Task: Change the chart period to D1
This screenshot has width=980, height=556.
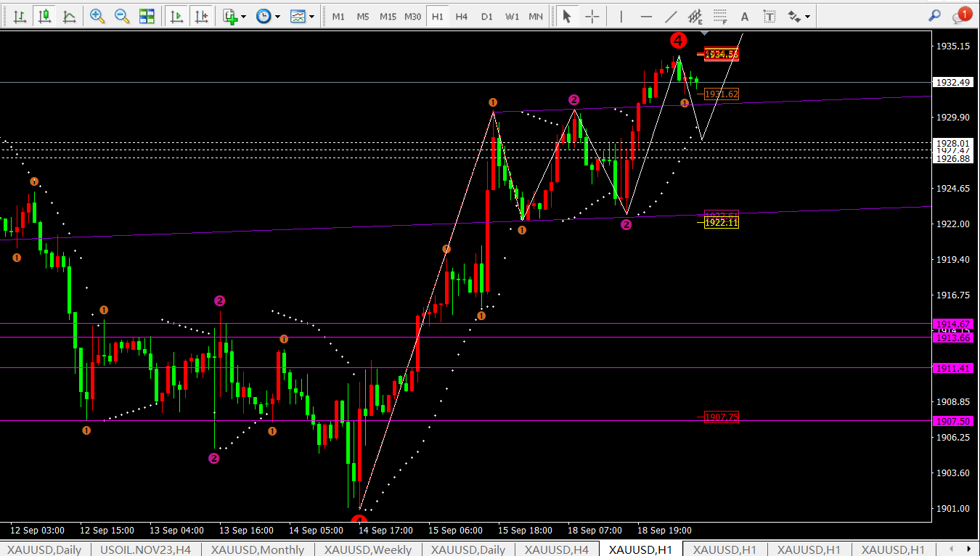Action: click(486, 16)
